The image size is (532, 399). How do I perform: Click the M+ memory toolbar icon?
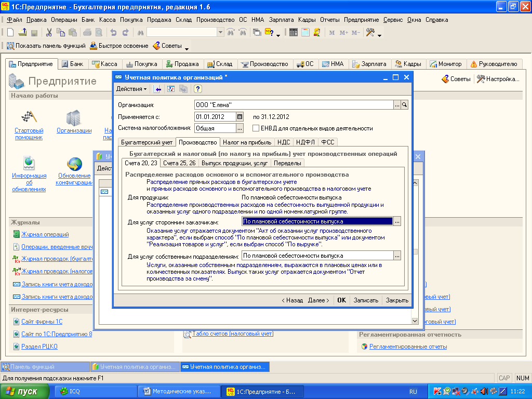pos(344,33)
